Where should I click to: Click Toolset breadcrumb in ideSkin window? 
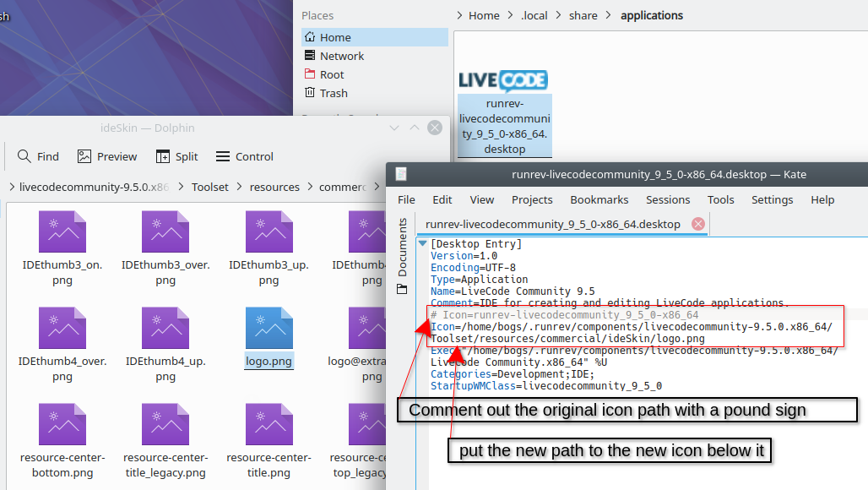point(209,188)
